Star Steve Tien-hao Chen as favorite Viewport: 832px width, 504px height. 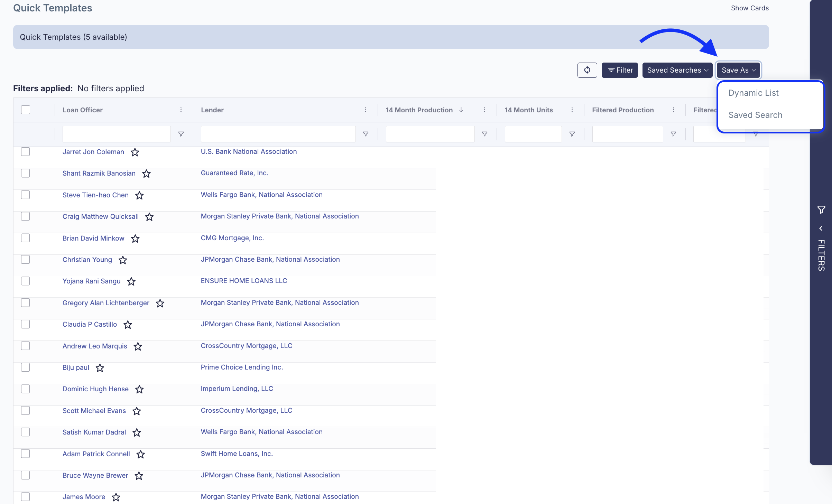[139, 195]
